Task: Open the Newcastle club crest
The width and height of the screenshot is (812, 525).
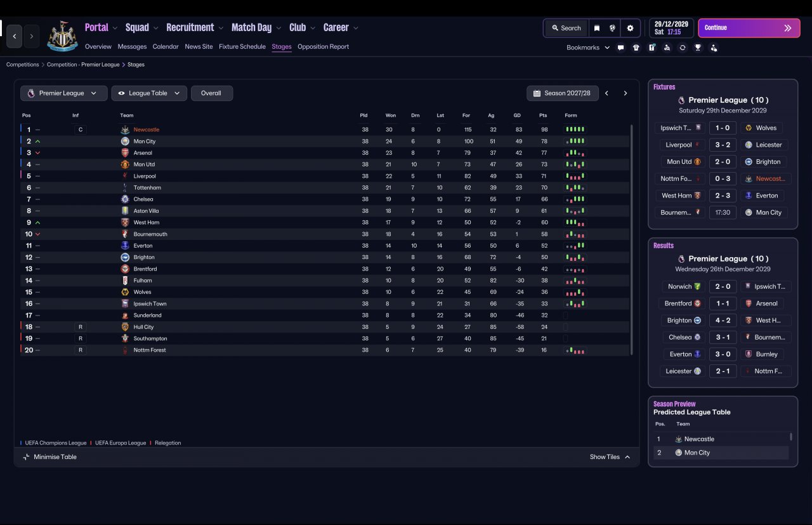Action: [x=62, y=36]
